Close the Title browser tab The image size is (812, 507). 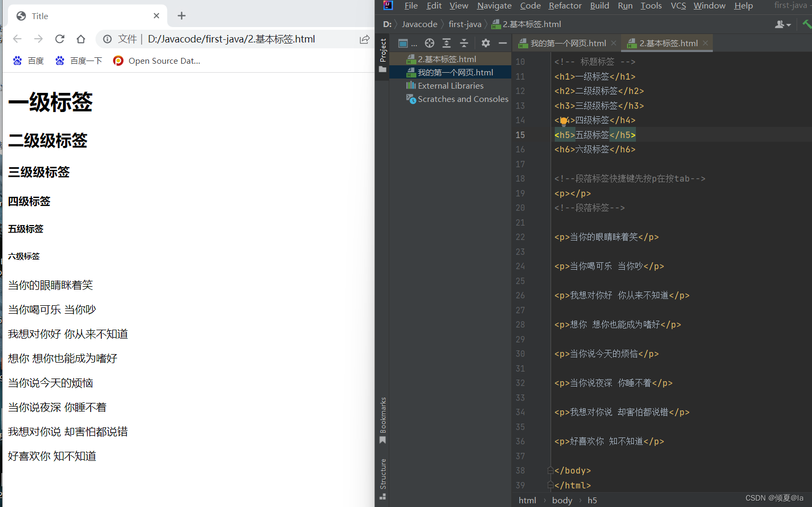[156, 16]
